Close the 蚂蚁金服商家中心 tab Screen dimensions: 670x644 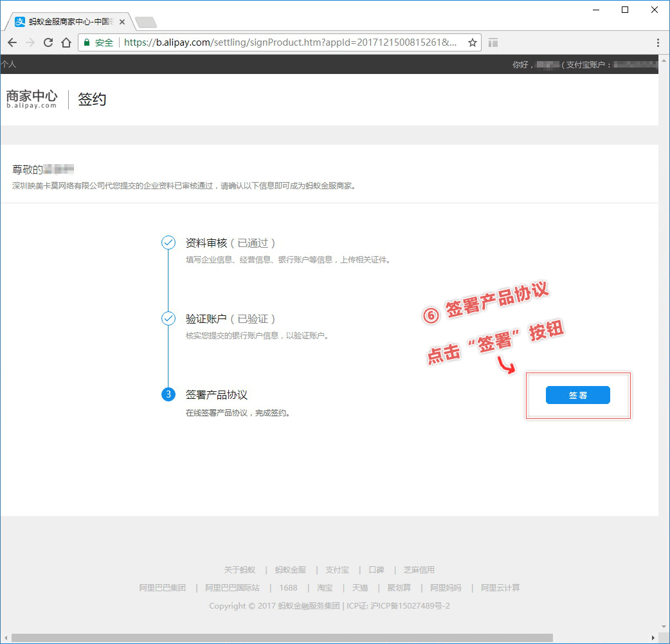click(122, 22)
